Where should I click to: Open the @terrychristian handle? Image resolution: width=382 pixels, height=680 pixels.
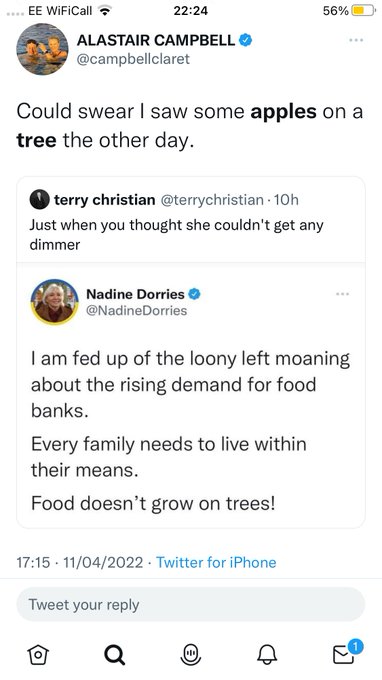[x=212, y=200]
